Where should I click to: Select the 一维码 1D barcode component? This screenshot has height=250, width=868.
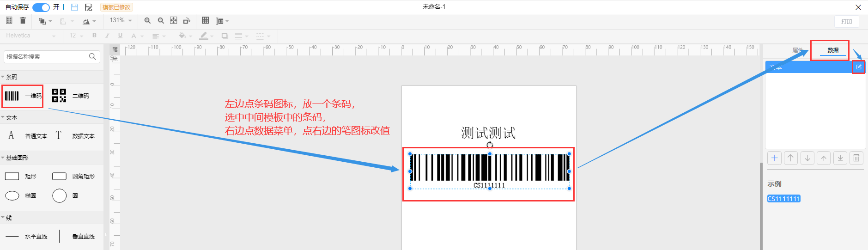coord(23,96)
